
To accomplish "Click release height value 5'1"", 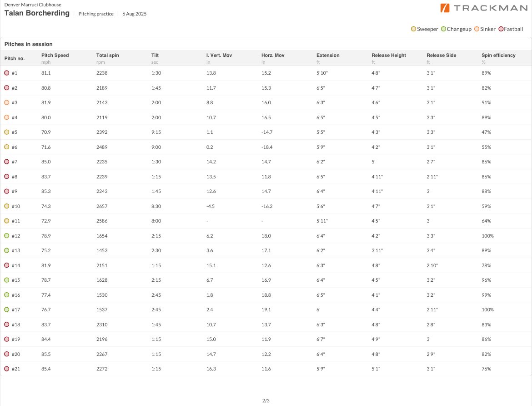I will [376, 369].
